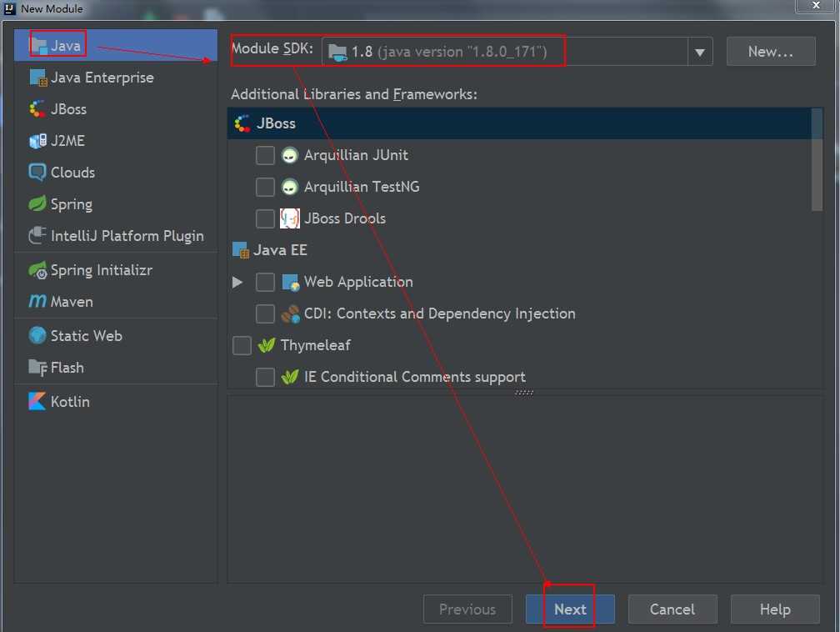840x632 pixels.
Task: Enable the Arquillian JUnit checkbox
Action: click(265, 155)
